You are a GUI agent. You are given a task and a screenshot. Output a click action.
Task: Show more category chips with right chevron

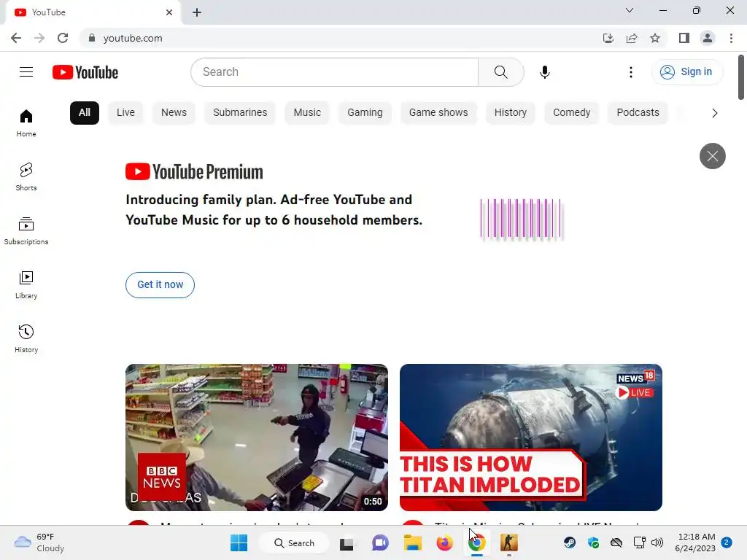click(x=714, y=113)
